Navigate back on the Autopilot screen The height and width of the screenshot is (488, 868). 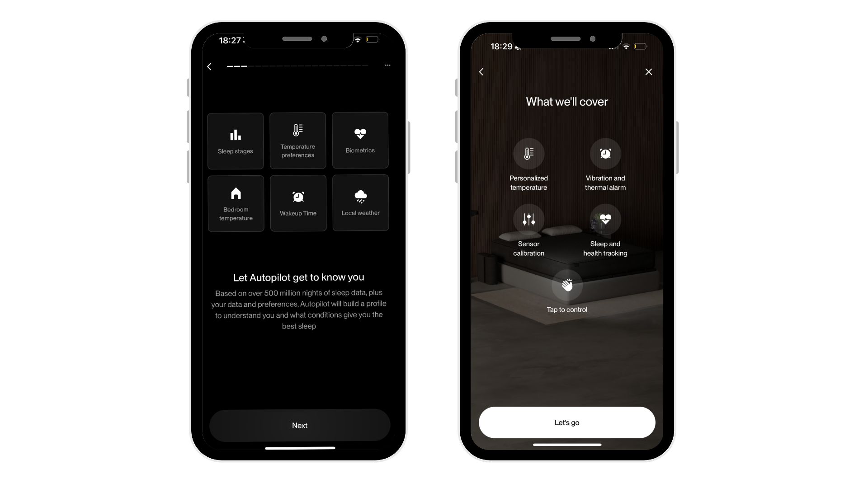[210, 66]
